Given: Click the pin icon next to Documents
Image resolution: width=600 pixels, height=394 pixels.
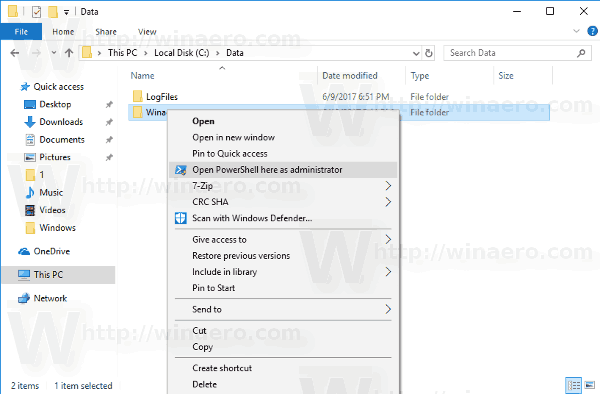Looking at the screenshot, I should point(109,140).
